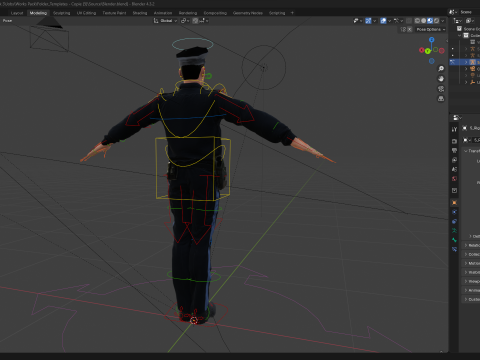Open the Render properties tab
The image size is (480, 360).
click(x=454, y=141)
